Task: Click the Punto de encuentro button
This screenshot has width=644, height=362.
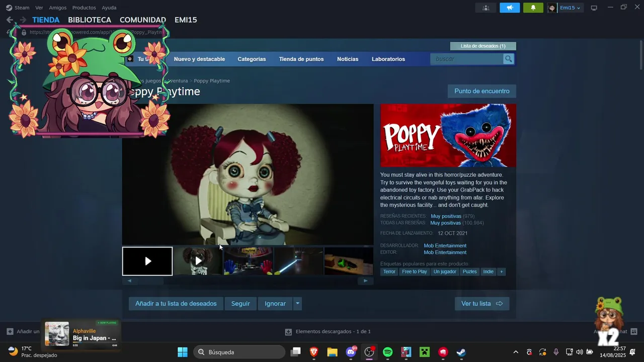Action: pyautogui.click(x=482, y=91)
